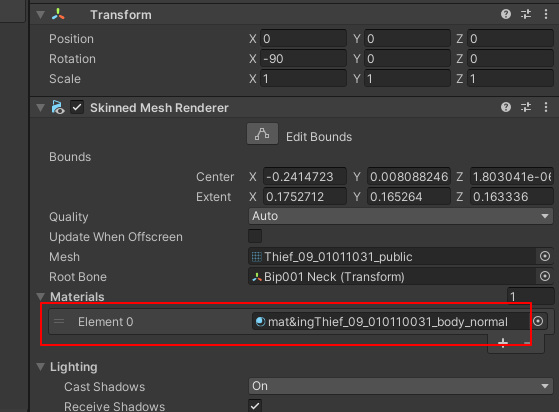The image size is (559, 412).
Task: Add a material with plus button
Action: pos(503,343)
